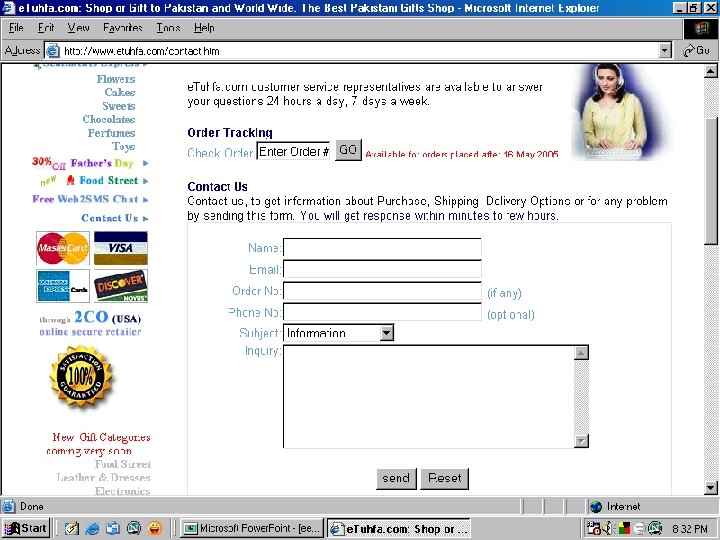Click the eTuhfa.com taskbar window button
Image resolution: width=720 pixels, height=540 pixels.
399,529
